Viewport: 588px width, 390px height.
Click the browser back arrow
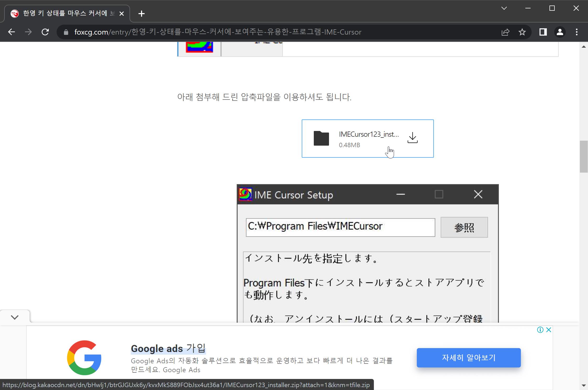12,32
